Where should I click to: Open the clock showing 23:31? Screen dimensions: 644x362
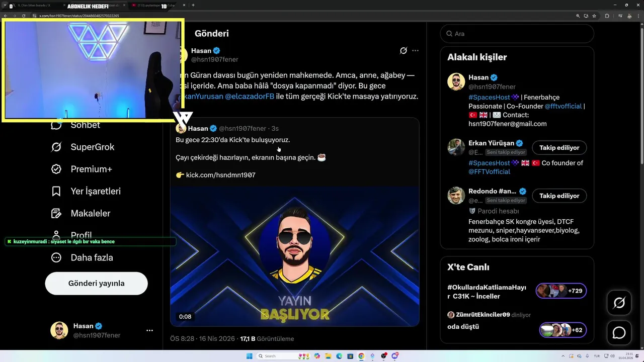point(626,356)
